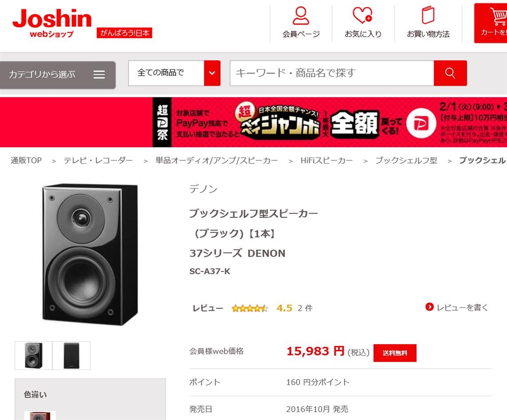Open the ブックシェルフ型 breadcrumb
The width and height of the screenshot is (507, 420).
[x=406, y=160]
